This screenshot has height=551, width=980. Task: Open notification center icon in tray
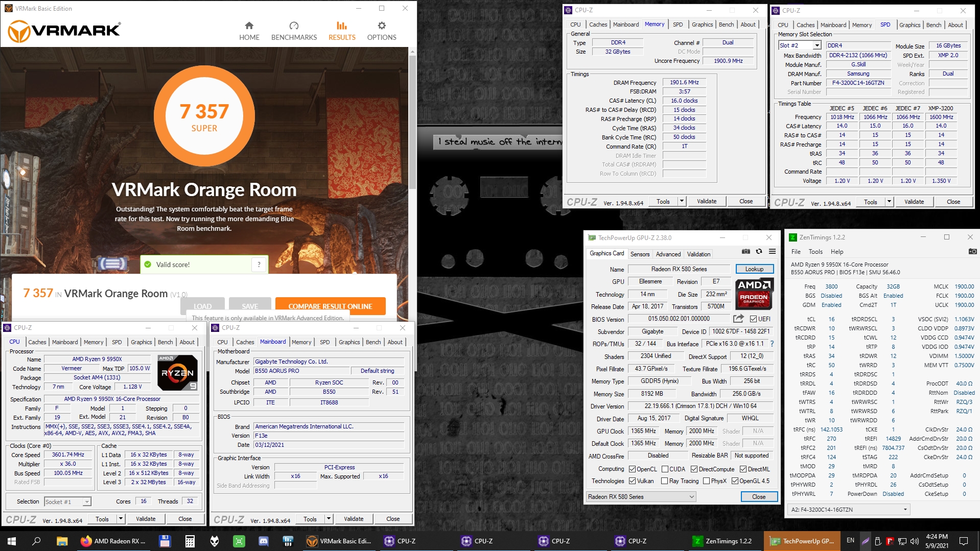click(964, 541)
